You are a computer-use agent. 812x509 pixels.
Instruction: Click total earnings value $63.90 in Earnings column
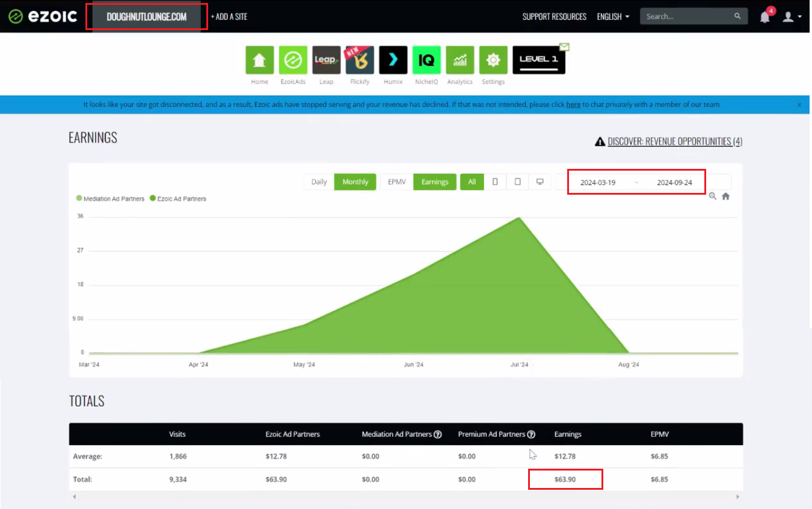point(565,480)
